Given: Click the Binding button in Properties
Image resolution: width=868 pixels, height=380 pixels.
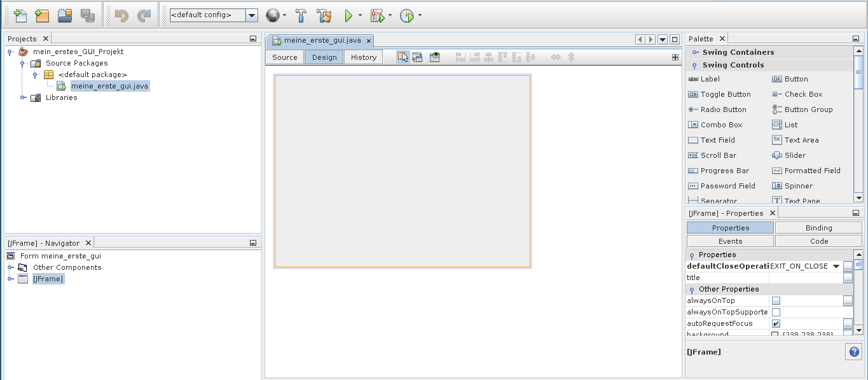Looking at the screenshot, I should pyautogui.click(x=818, y=228).
